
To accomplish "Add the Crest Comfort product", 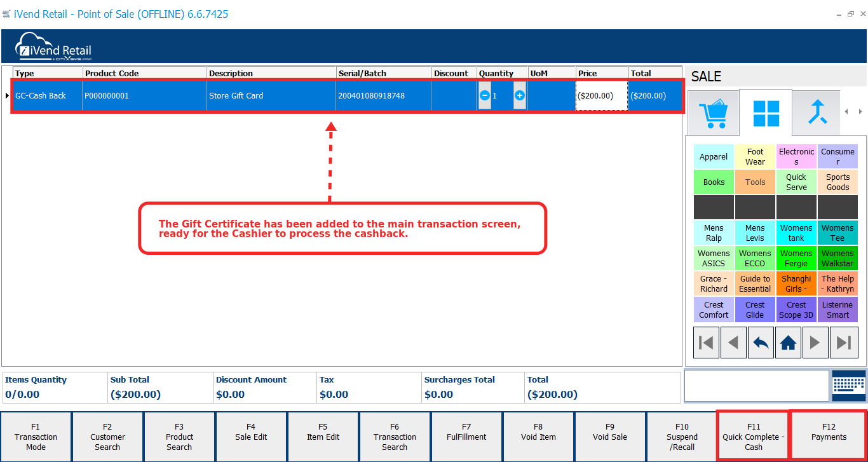I will pos(714,309).
